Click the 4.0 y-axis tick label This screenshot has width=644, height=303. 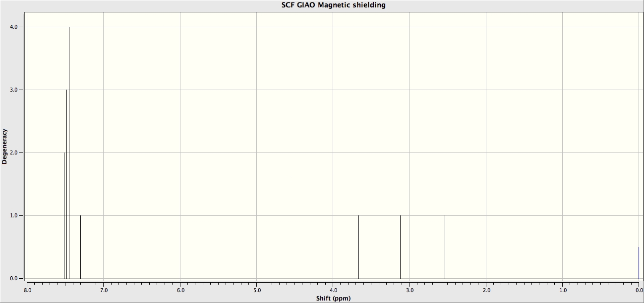[x=14, y=27]
